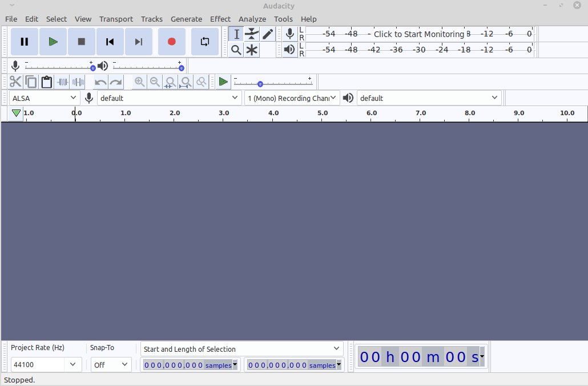Open the ALSA audio host dropdown
Viewport: 588px width, 386px height.
45,98
